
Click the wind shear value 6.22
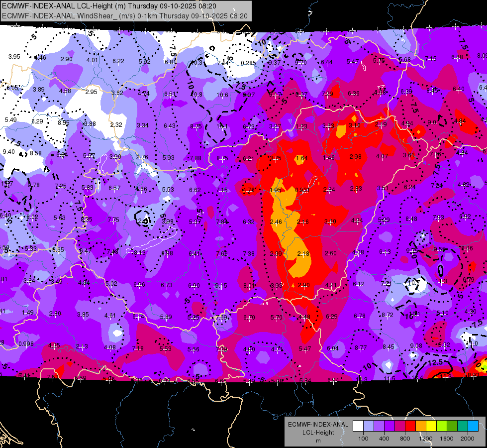[118, 61]
